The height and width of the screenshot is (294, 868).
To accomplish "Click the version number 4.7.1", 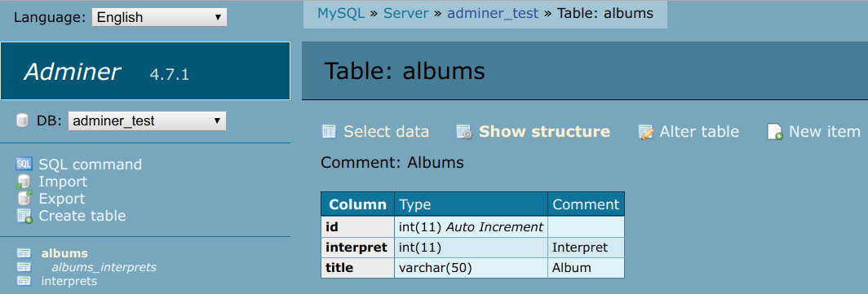I will [170, 74].
